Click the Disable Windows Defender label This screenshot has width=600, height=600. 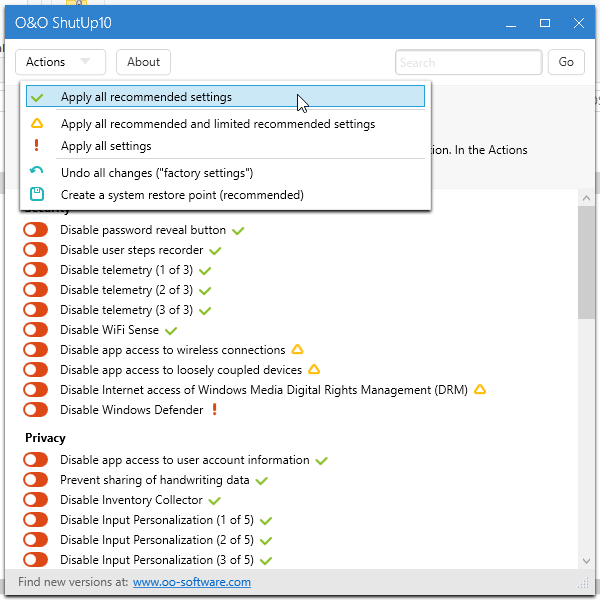[132, 410]
